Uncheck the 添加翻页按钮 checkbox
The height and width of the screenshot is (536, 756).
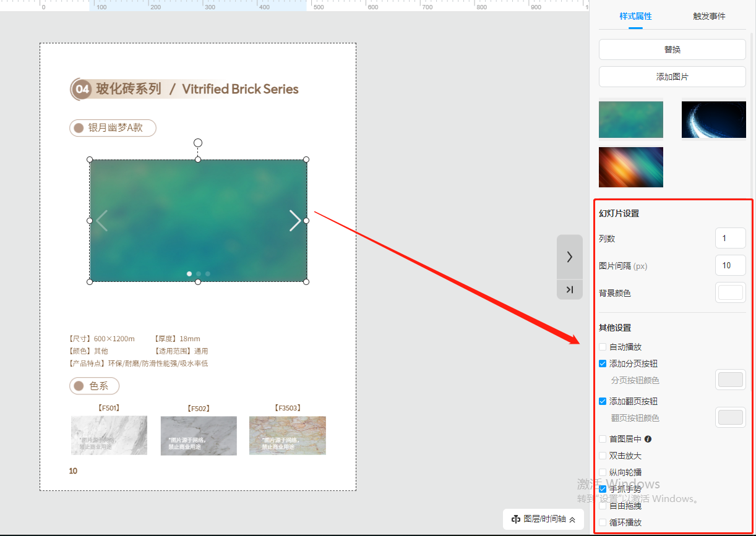pos(603,401)
